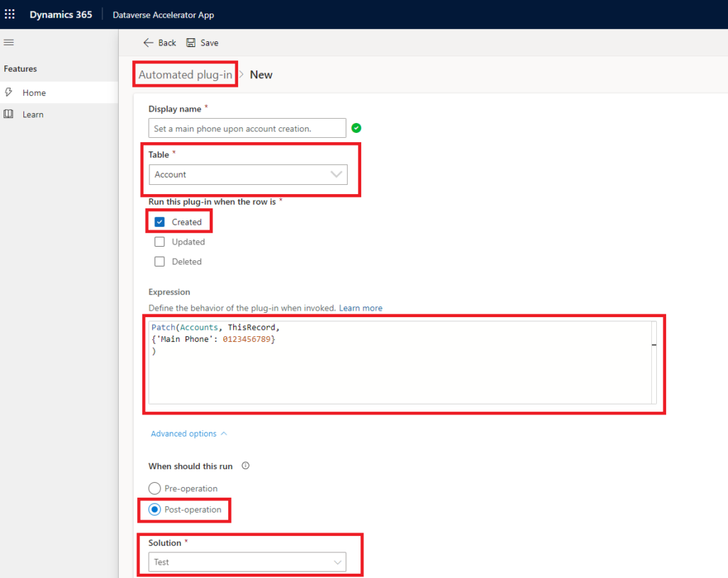Click the Save button

[203, 43]
